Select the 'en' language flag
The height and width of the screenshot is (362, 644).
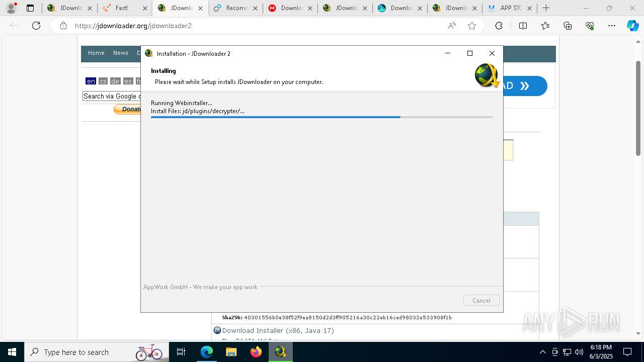coord(91,81)
